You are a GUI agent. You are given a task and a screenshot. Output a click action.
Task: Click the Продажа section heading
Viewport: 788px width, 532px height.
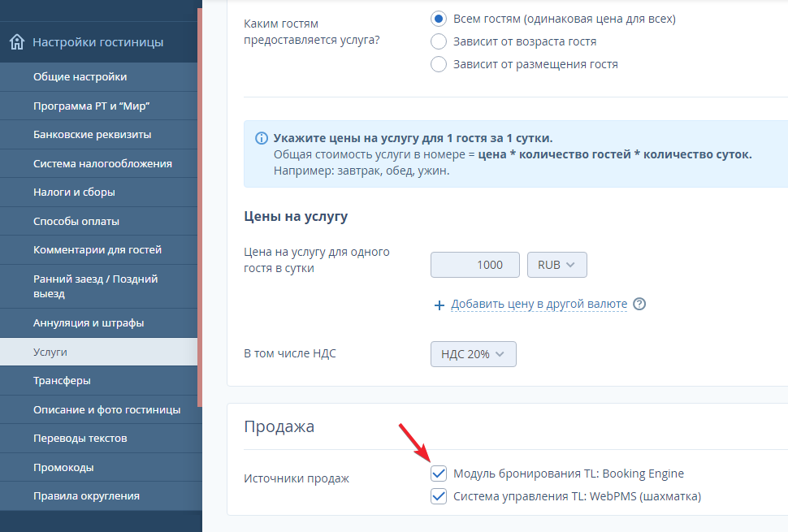click(x=279, y=426)
